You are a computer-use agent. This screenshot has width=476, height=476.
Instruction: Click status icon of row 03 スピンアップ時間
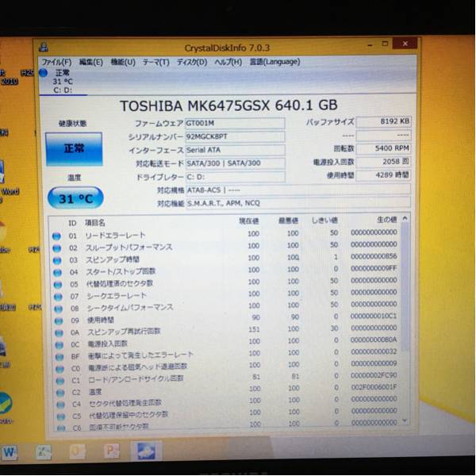tap(57, 260)
